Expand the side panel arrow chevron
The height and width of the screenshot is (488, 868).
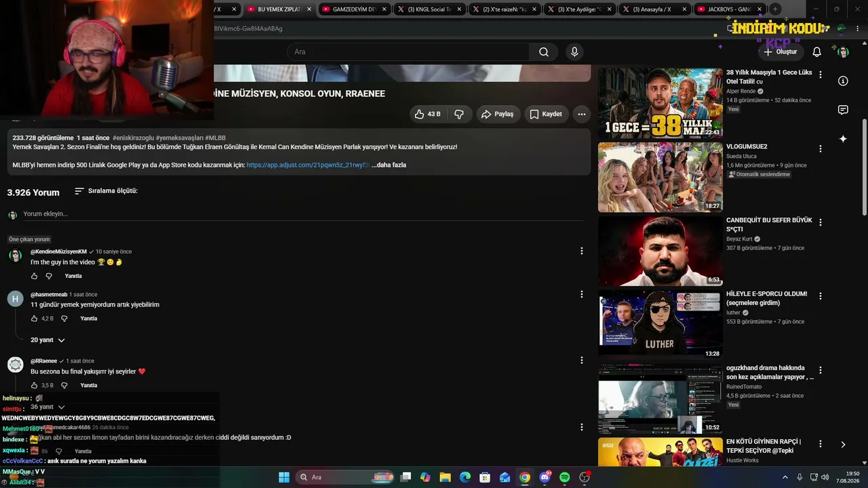coord(843,445)
